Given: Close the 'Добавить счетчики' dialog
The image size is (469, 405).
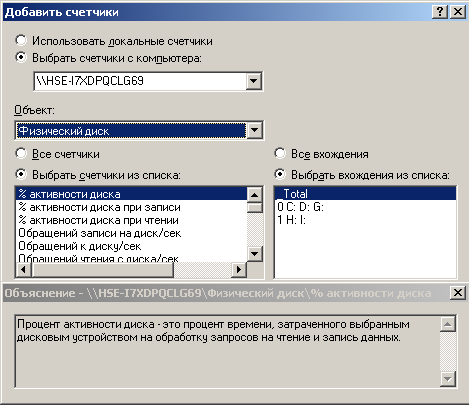Looking at the screenshot, I should (x=458, y=12).
